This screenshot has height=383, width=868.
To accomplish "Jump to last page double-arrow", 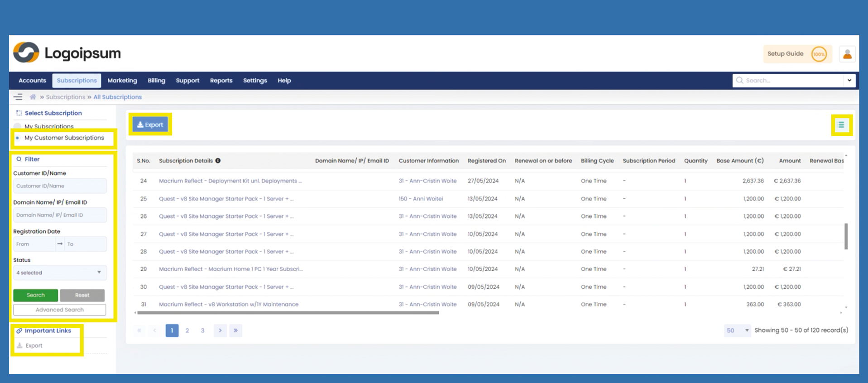I will point(235,330).
